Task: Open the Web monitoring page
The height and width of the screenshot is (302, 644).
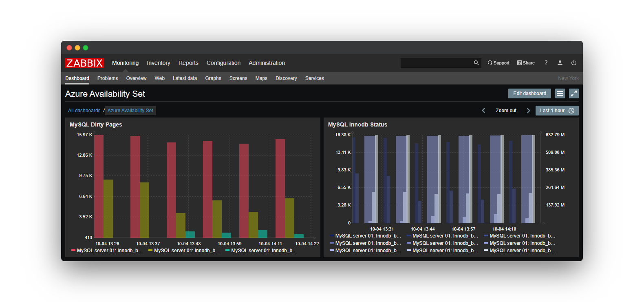Action: click(x=160, y=78)
